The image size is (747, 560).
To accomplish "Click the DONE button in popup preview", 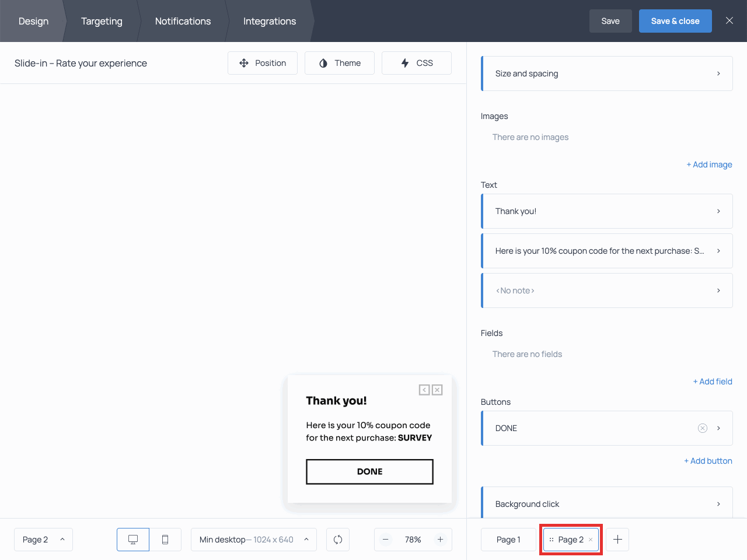I will tap(369, 471).
